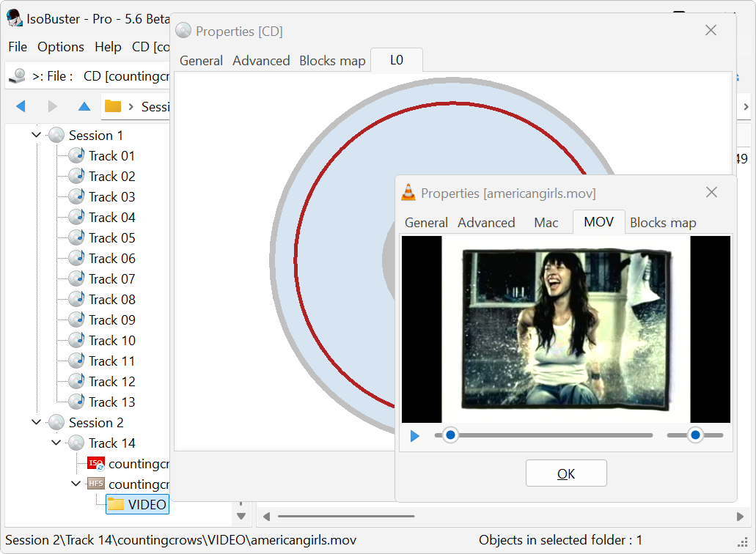Collapse the Session 2 tree node
The width and height of the screenshot is (756, 554).
point(36,422)
